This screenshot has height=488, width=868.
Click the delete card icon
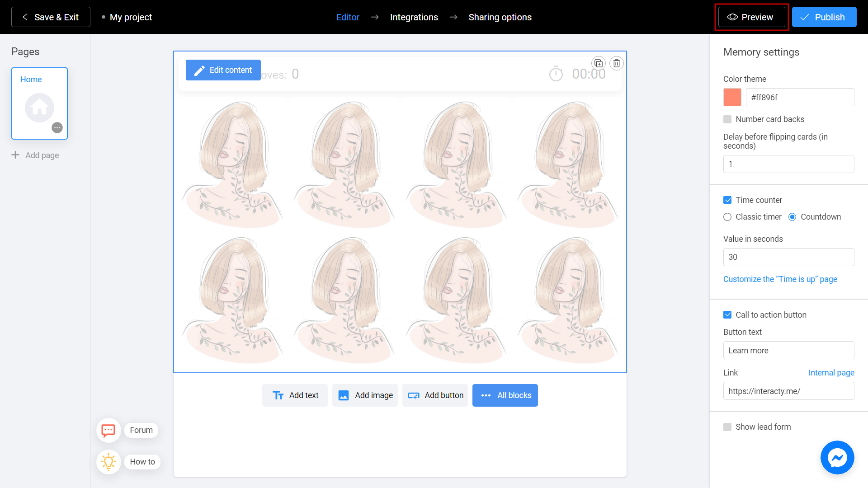pos(617,63)
